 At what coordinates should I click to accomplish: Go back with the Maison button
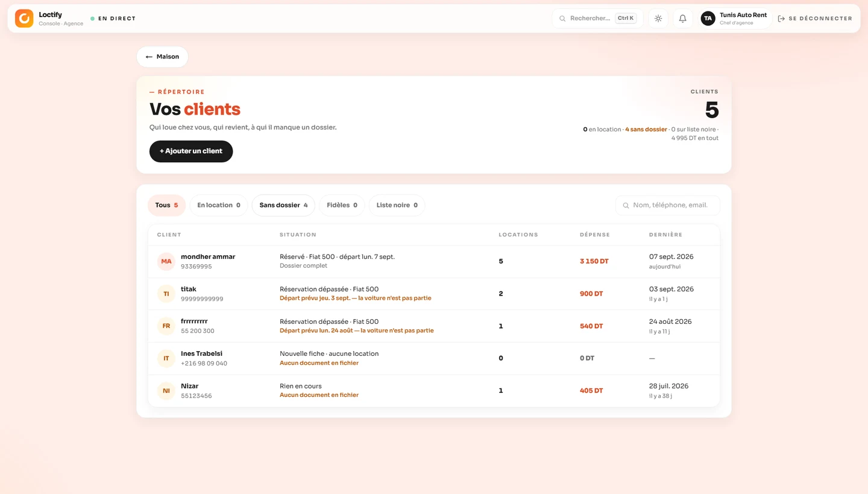coord(162,57)
